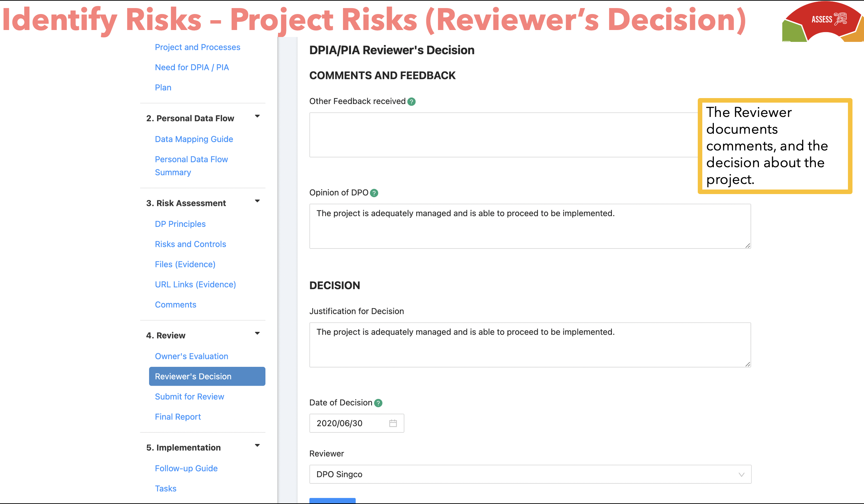Open the Reviewer dropdown showing DPO Singco
The width and height of the screenshot is (864, 504).
pos(530,474)
